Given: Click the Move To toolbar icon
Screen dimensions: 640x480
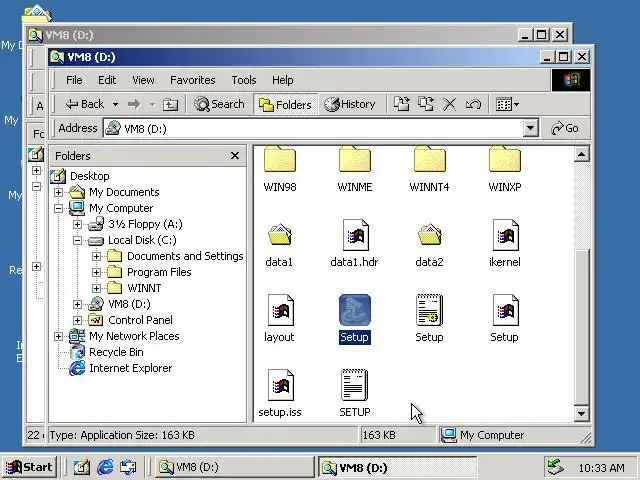Looking at the screenshot, I should click(x=402, y=104).
